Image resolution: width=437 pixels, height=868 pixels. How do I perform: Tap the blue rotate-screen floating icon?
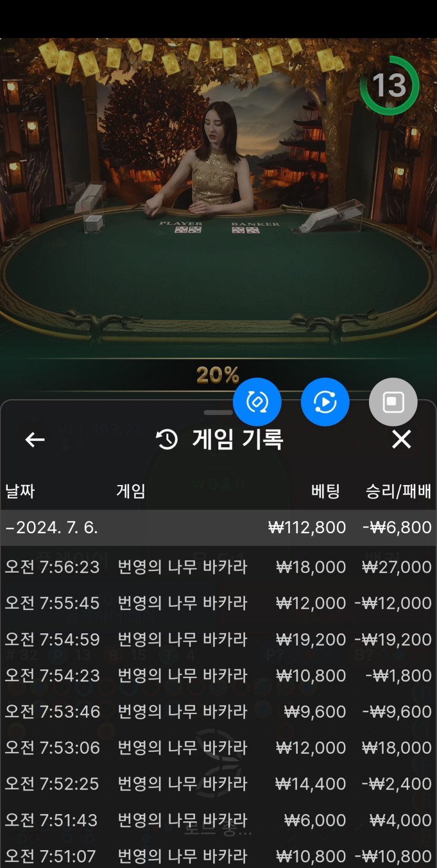click(257, 402)
